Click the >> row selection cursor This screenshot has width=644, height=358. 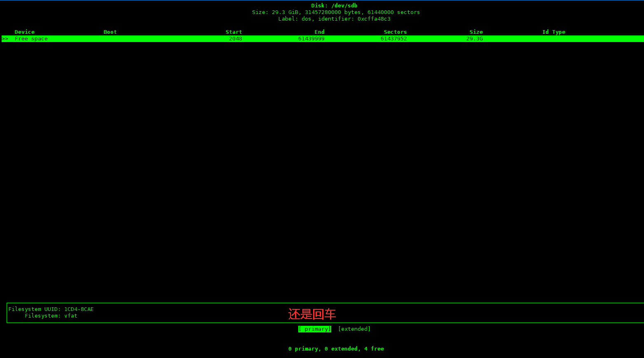(5, 39)
